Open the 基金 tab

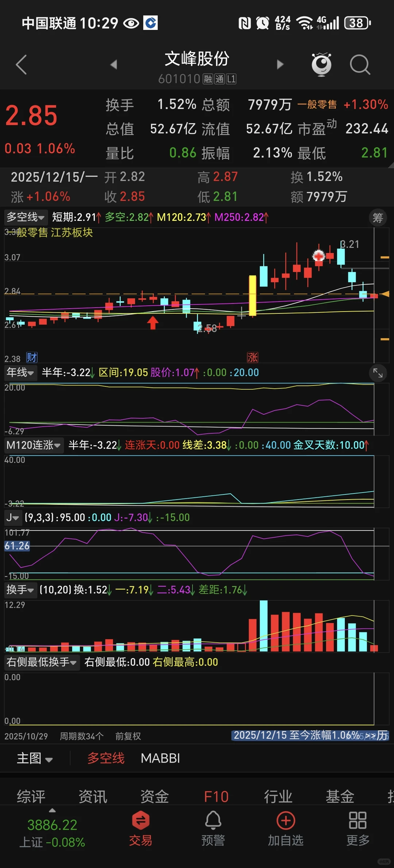point(340,796)
